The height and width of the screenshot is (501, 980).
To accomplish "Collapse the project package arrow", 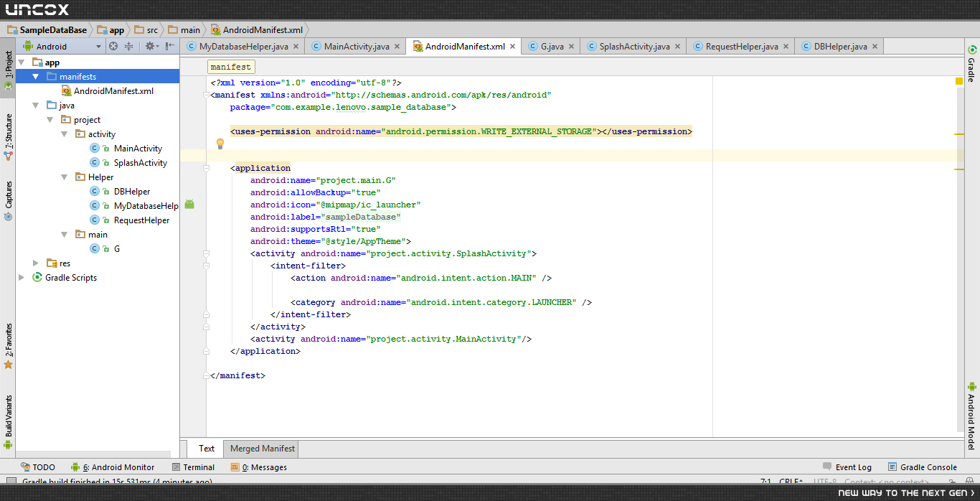I will 50,120.
